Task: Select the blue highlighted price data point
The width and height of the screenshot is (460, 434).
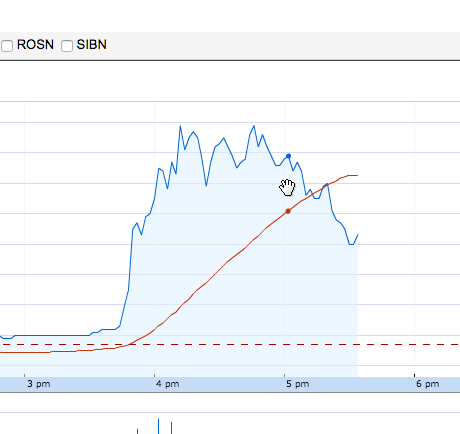Action: 288,156
